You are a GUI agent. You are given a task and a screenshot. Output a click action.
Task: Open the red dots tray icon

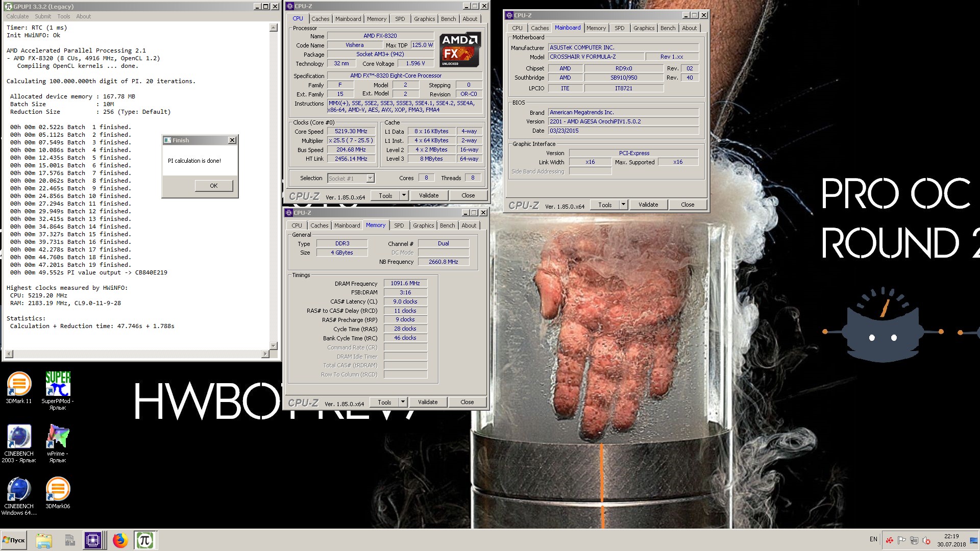(x=889, y=540)
